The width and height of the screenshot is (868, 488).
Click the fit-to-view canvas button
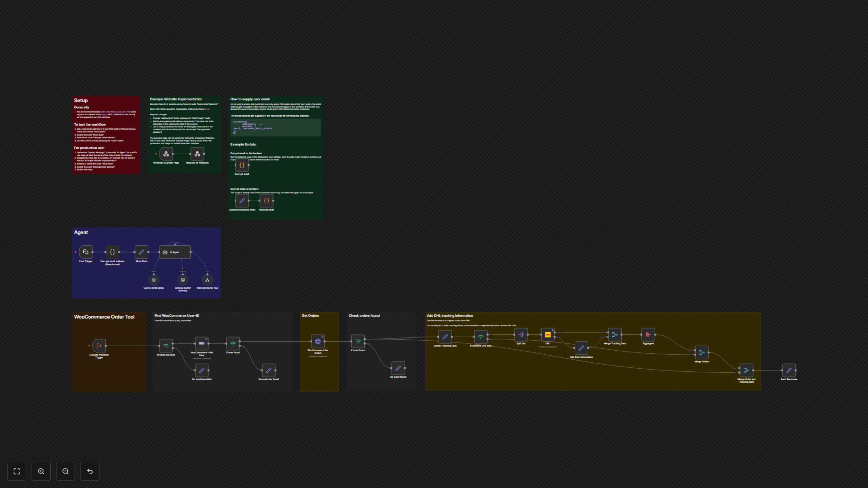[x=17, y=471]
